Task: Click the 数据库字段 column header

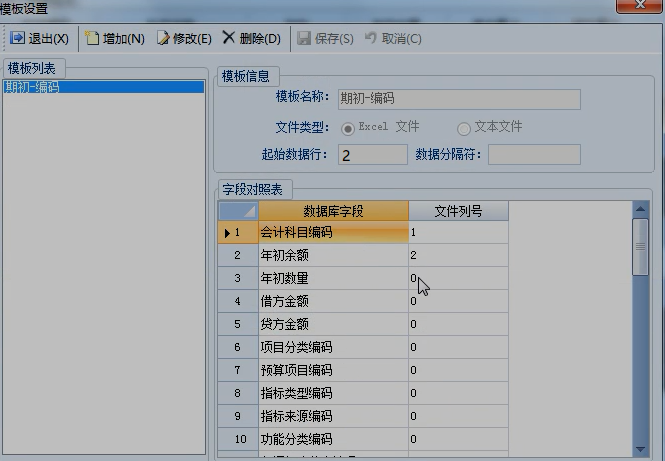Action: [x=333, y=211]
